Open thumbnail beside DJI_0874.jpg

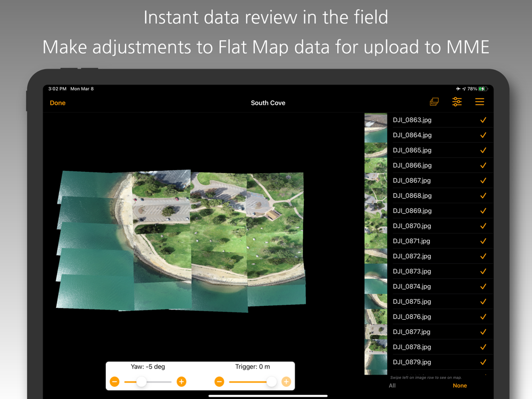[376, 286]
